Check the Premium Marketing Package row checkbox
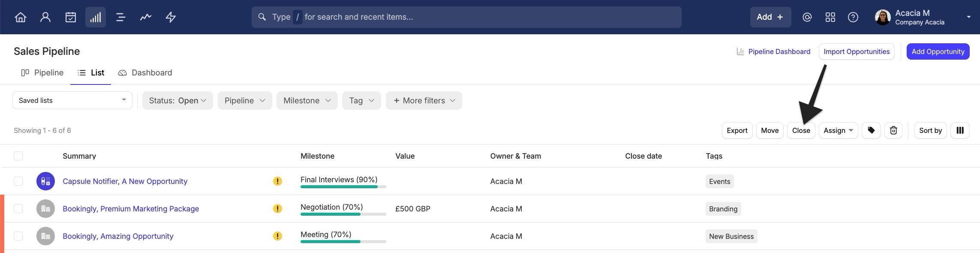This screenshot has width=980, height=253. pyautogui.click(x=18, y=208)
